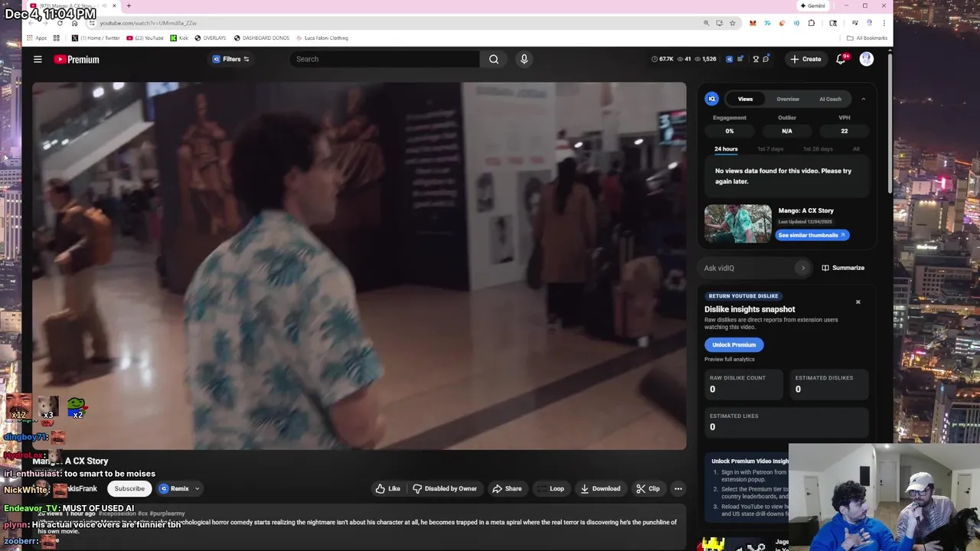The height and width of the screenshot is (551, 980).
Task: Submit Ask vidIQ with arrow button
Action: pos(803,268)
